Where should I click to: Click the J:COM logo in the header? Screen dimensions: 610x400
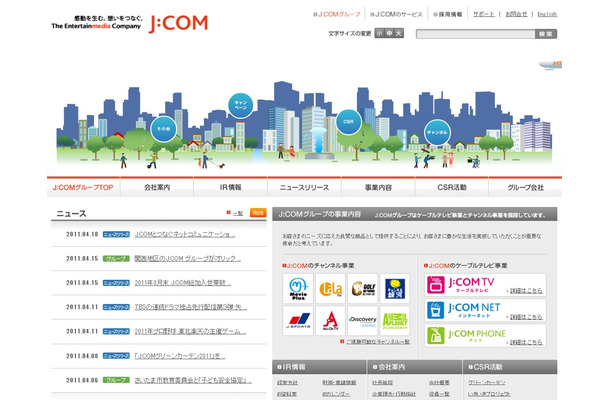[x=178, y=24]
